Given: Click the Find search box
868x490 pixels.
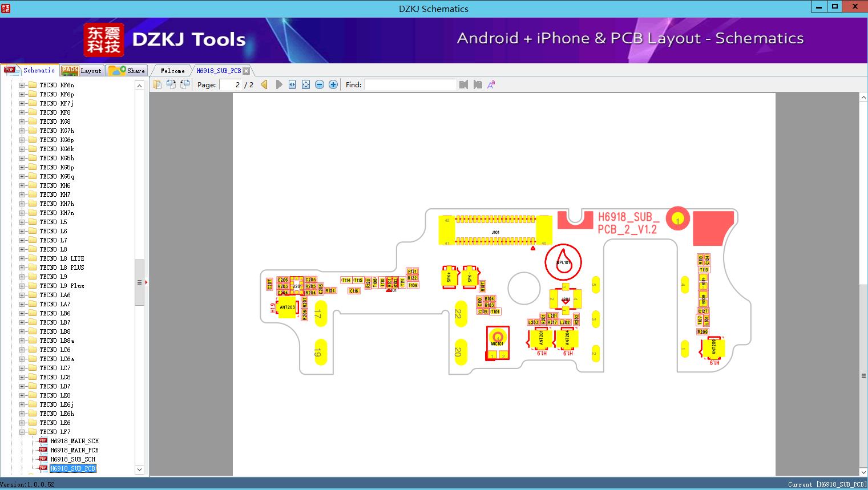Looking at the screenshot, I should [410, 84].
